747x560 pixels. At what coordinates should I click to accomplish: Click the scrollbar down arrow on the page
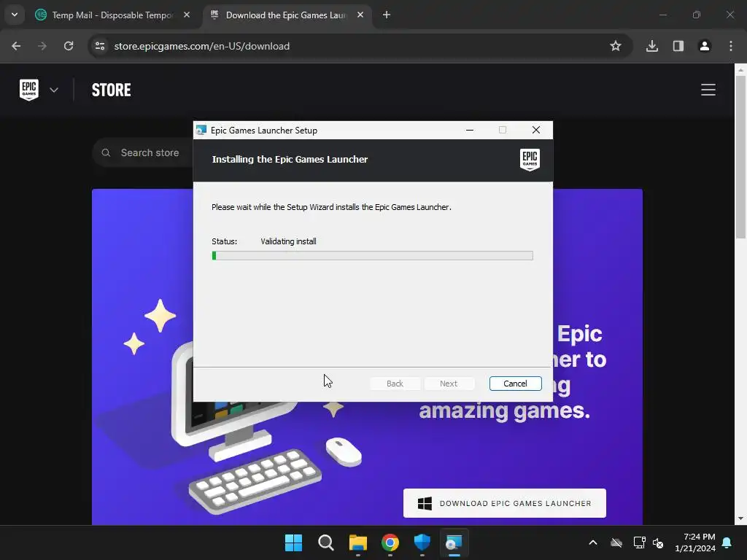740,518
